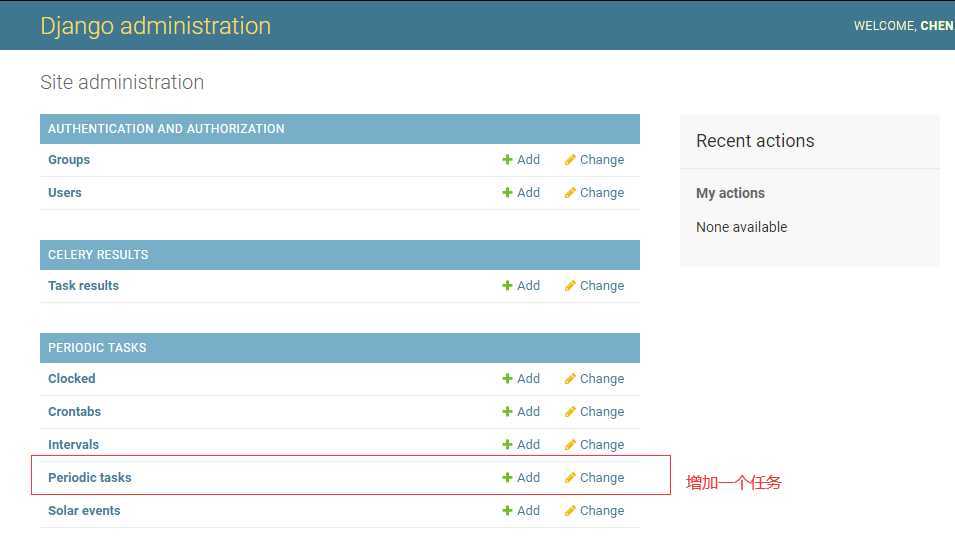Click the pencil icon for Solar events

[569, 510]
